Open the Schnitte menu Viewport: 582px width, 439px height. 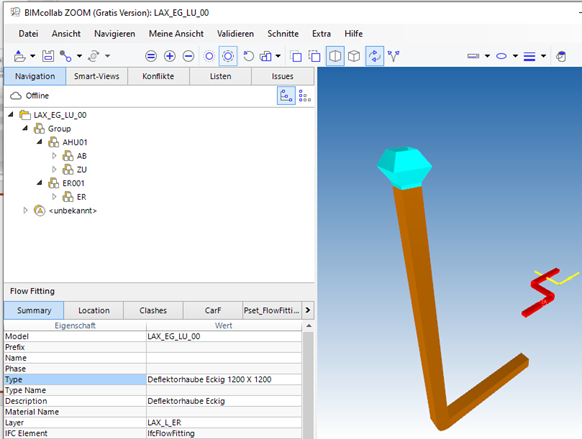283,34
